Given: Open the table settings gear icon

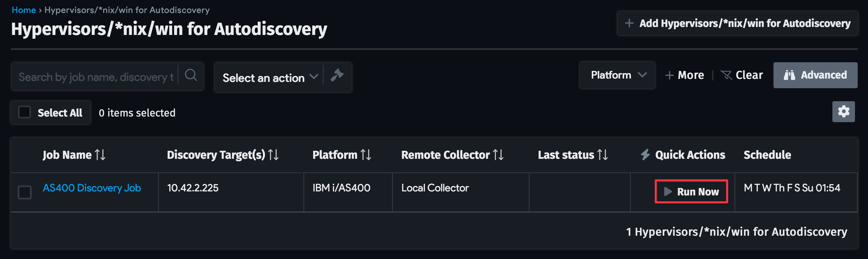Looking at the screenshot, I should [x=843, y=111].
